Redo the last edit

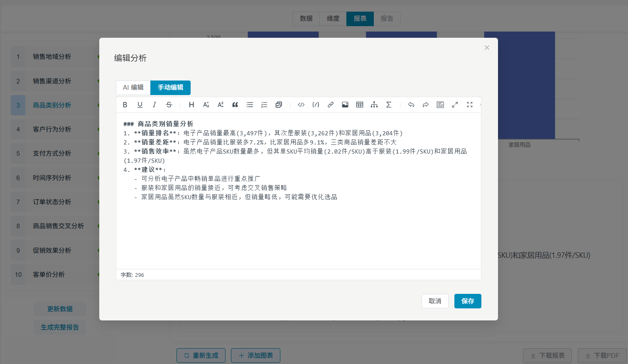coord(426,105)
